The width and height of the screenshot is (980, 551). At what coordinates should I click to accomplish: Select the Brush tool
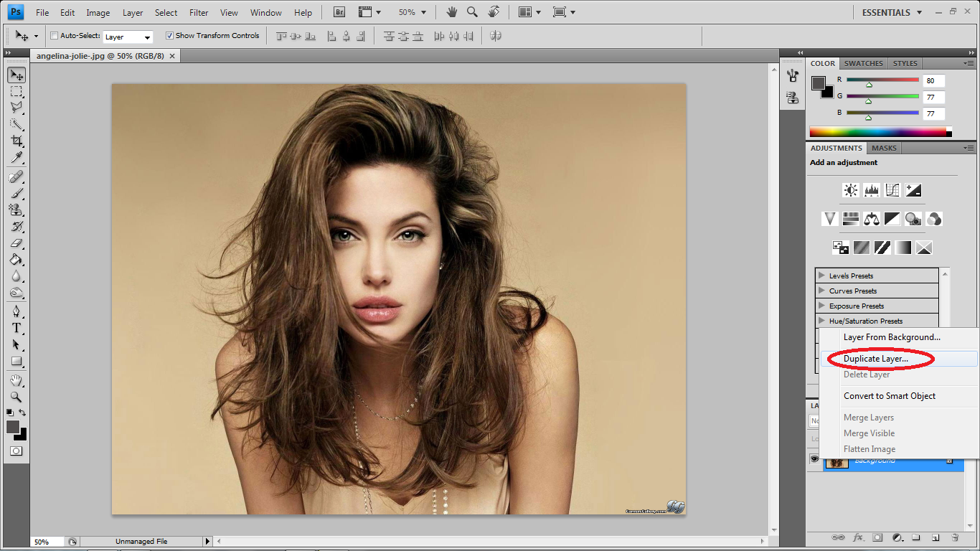[17, 193]
